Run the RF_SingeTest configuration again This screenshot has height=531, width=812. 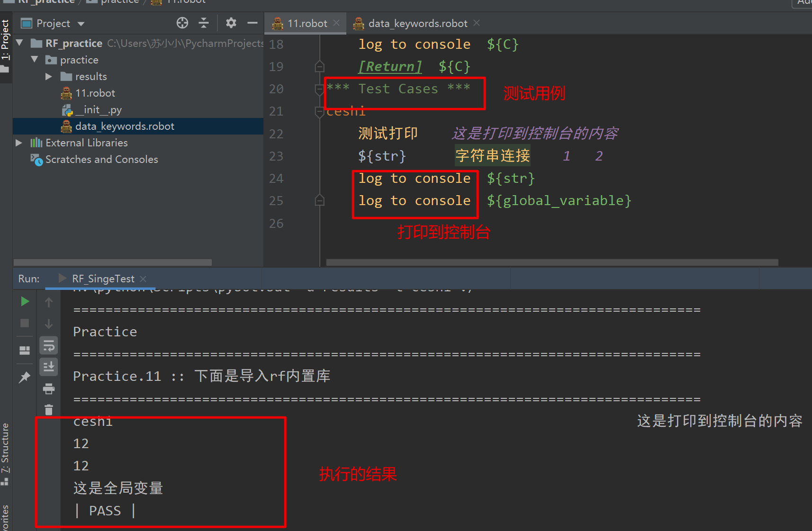pos(24,302)
